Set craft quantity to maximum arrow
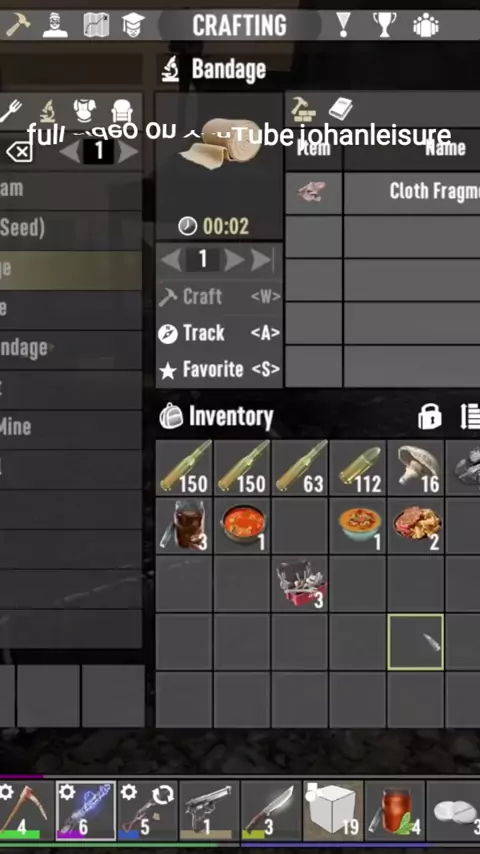This screenshot has height=854, width=480. [x=262, y=260]
